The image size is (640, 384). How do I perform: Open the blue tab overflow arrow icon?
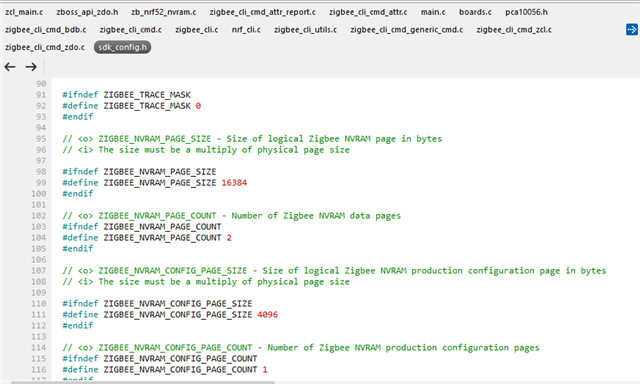click(x=631, y=30)
